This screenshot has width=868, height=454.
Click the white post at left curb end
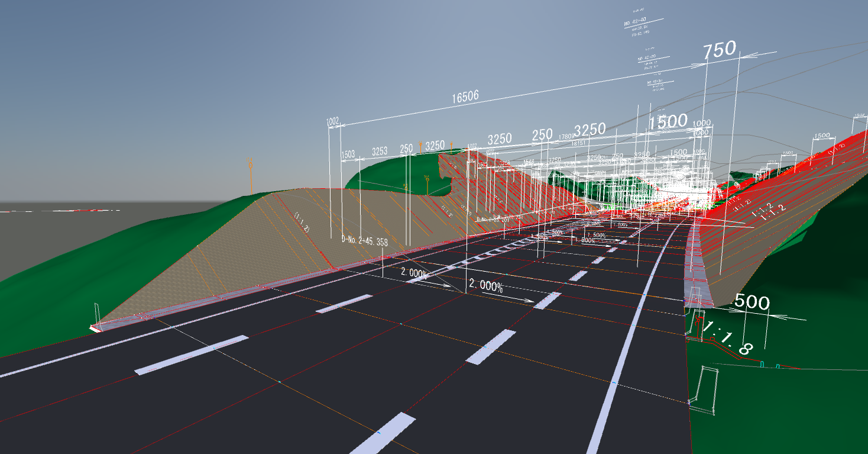point(96,314)
